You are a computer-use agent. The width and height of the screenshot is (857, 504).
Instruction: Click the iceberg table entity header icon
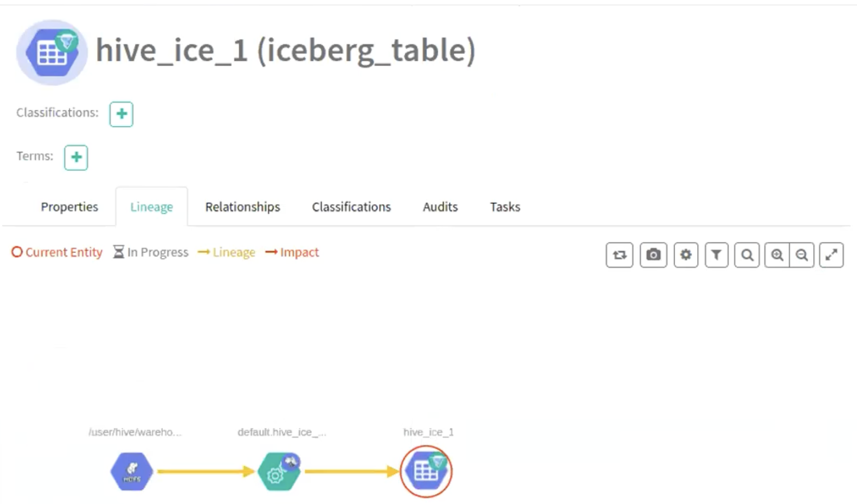pyautogui.click(x=52, y=53)
